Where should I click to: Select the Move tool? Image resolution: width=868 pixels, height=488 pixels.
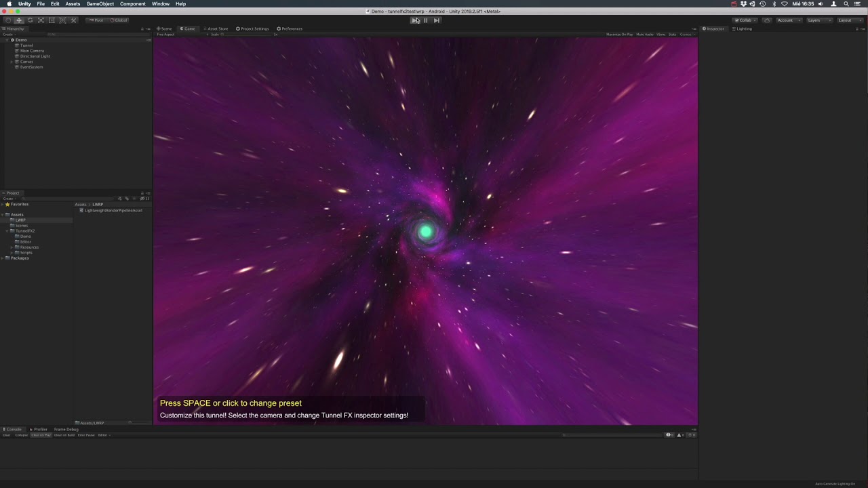click(19, 20)
